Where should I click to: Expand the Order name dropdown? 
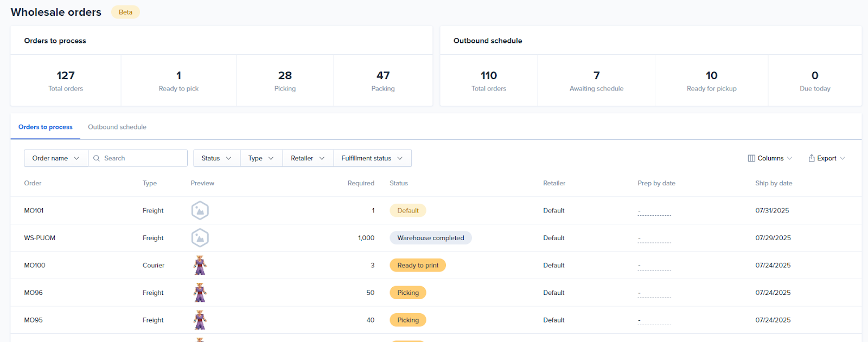pyautogui.click(x=56, y=158)
